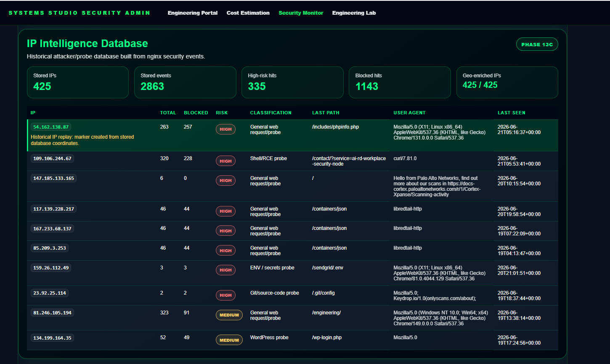Click last seen 2026-06-19T17:24:56 timestamp
This screenshot has height=364, width=610.
tap(519, 340)
